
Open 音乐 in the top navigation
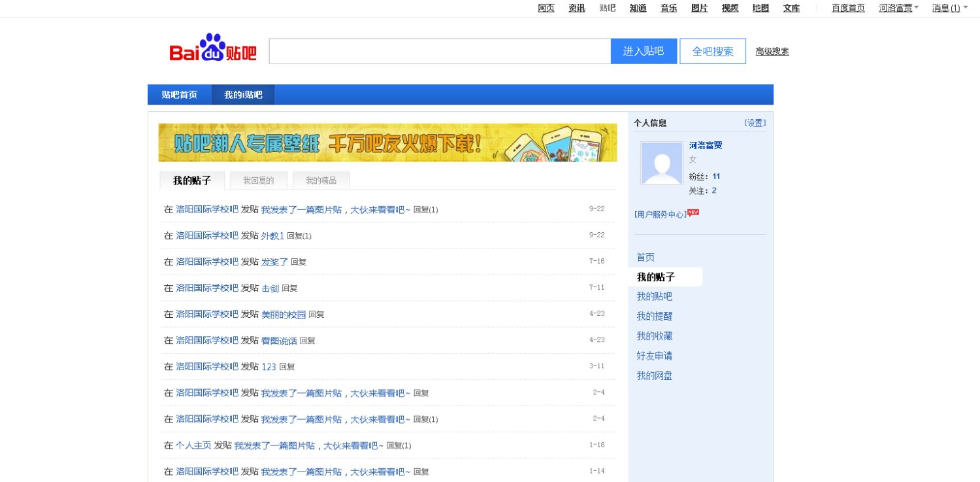(669, 8)
